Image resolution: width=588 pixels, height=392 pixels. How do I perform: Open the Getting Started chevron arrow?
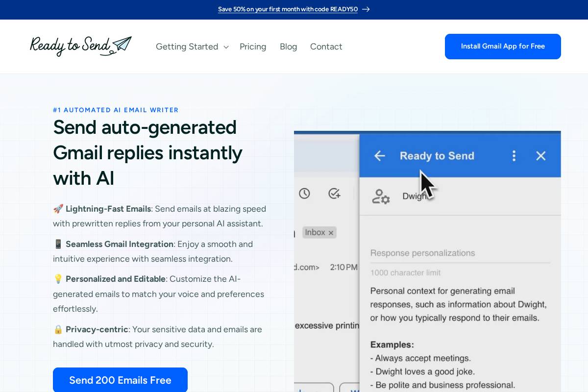click(x=226, y=47)
